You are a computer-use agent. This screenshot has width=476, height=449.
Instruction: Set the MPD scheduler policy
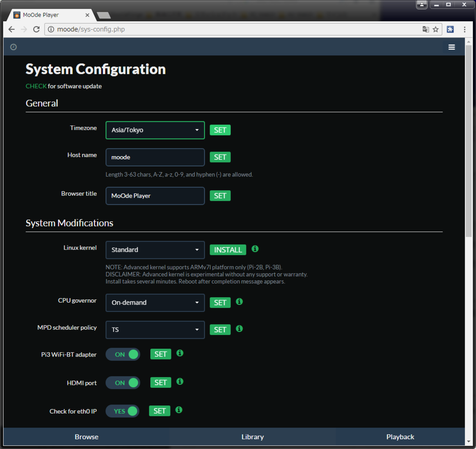(x=220, y=330)
